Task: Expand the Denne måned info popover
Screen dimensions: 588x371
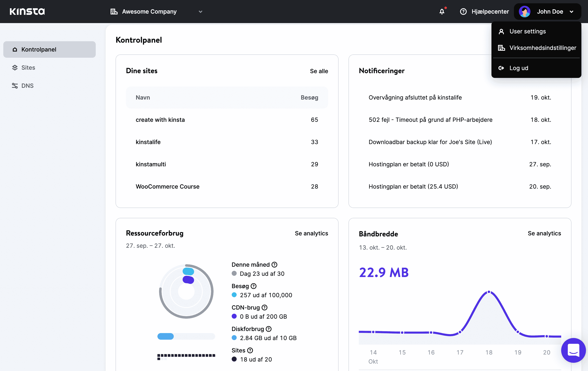Action: (x=274, y=264)
